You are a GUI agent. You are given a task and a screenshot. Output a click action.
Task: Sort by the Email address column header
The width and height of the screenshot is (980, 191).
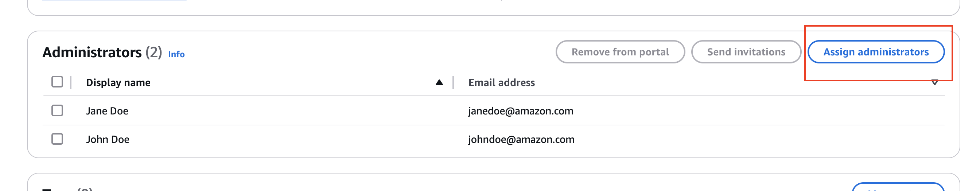[x=501, y=83]
